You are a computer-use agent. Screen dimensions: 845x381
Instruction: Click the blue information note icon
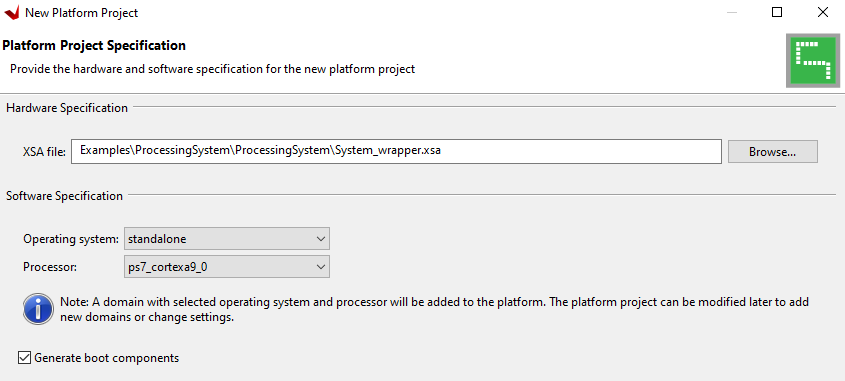point(38,309)
